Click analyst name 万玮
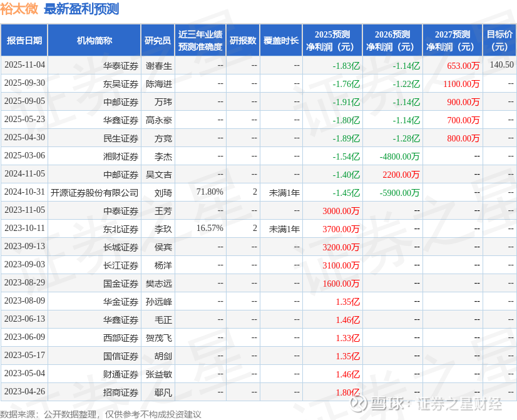The image size is (517, 420). 163,102
